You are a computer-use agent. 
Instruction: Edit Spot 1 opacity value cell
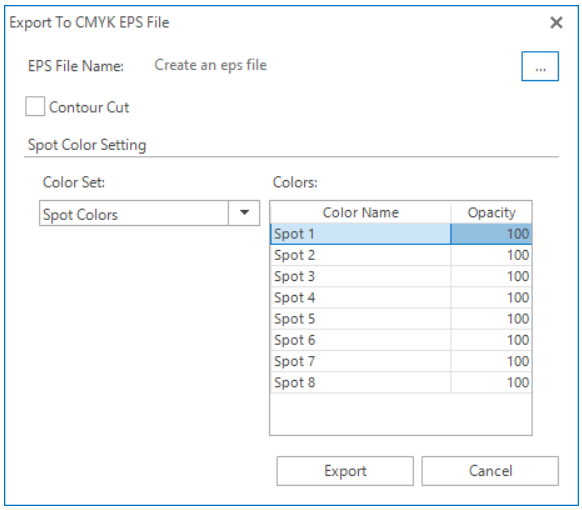point(491,234)
